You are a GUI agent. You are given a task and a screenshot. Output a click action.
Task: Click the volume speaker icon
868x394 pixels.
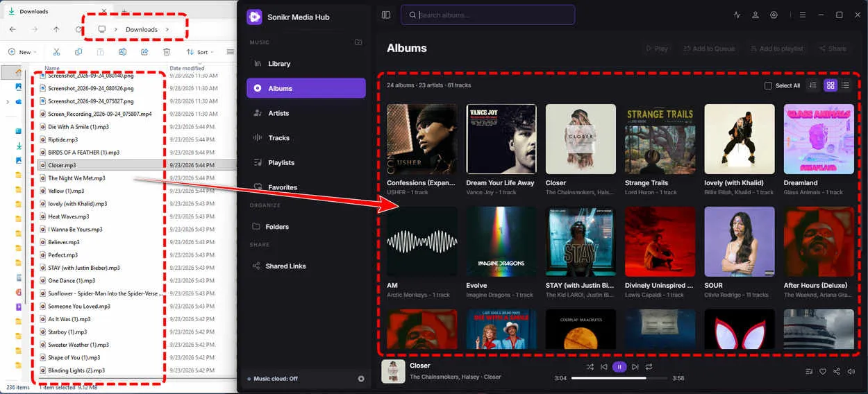851,371
